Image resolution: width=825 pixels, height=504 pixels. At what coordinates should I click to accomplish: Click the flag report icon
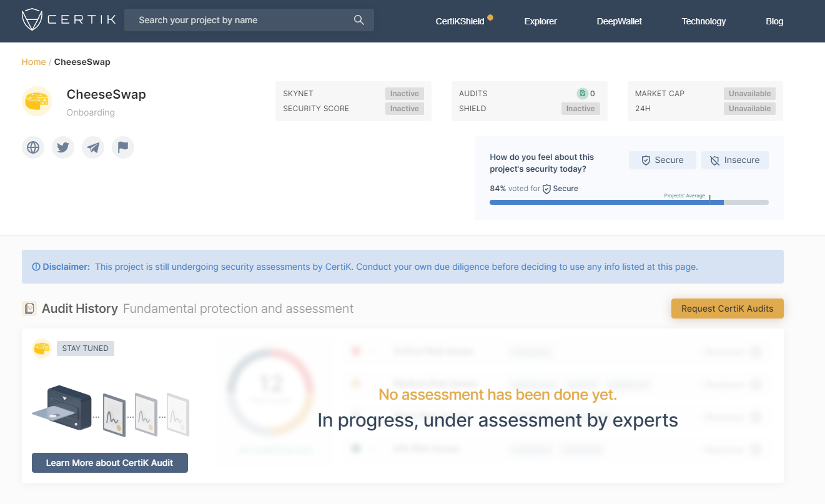(123, 147)
